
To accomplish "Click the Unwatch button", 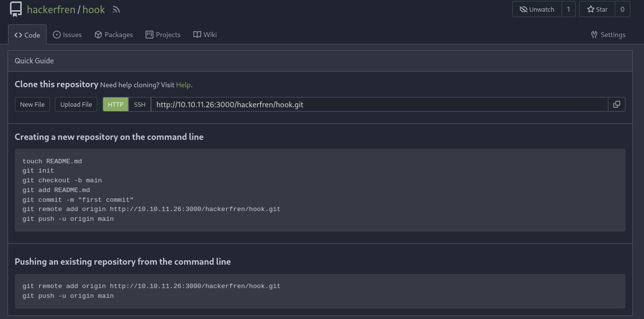I will [x=537, y=9].
